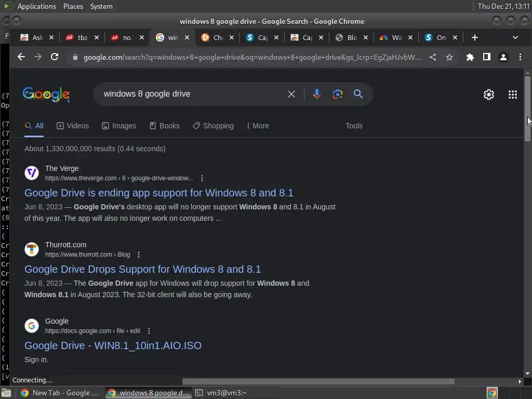This screenshot has height=399, width=532.
Task: Open 'Google Drive - WIN8.1_10in1.AIO.ISO' link
Action: point(113,345)
